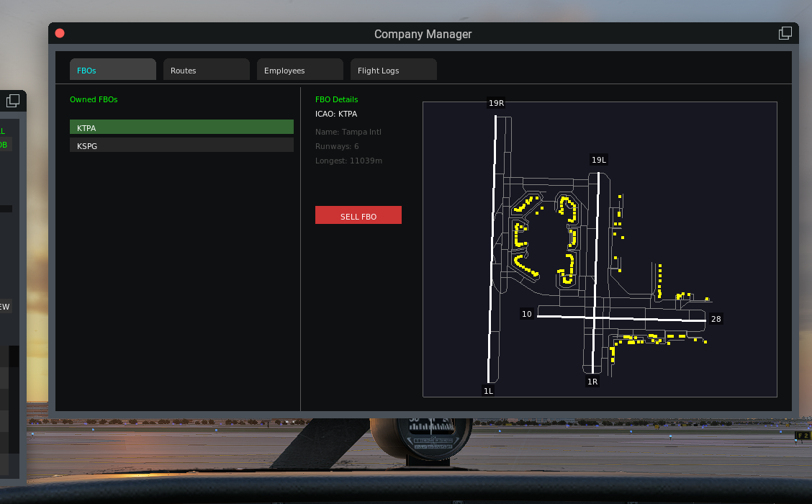Click the 1L runway end label

pyautogui.click(x=488, y=391)
